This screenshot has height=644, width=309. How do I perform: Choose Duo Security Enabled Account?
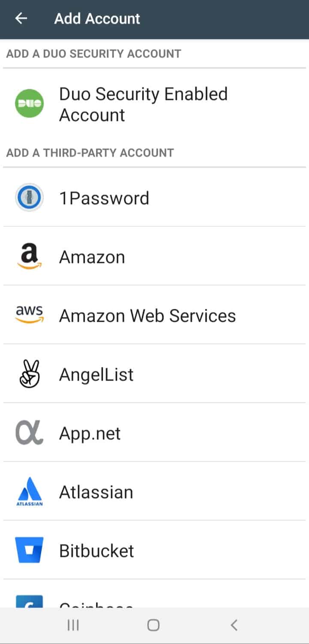[143, 104]
